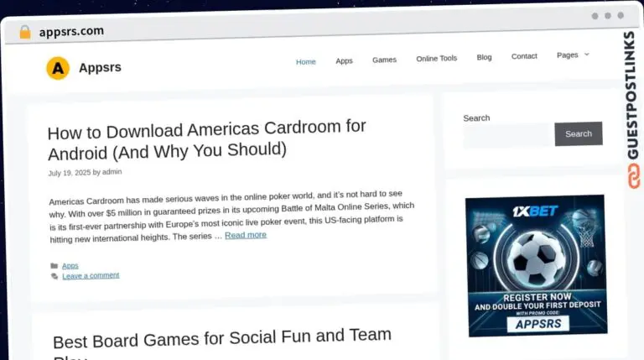Viewport: 644px width, 360px height.
Task: Open the Blog navigation link
Action: pos(484,57)
